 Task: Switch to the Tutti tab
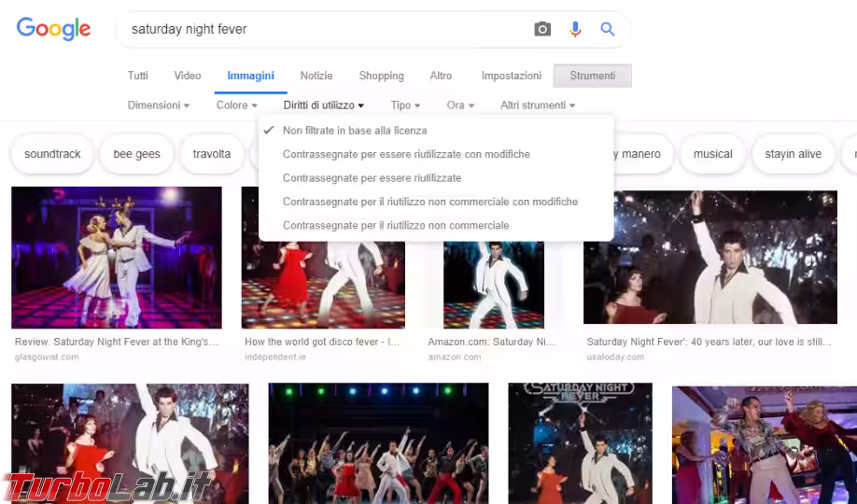point(138,76)
